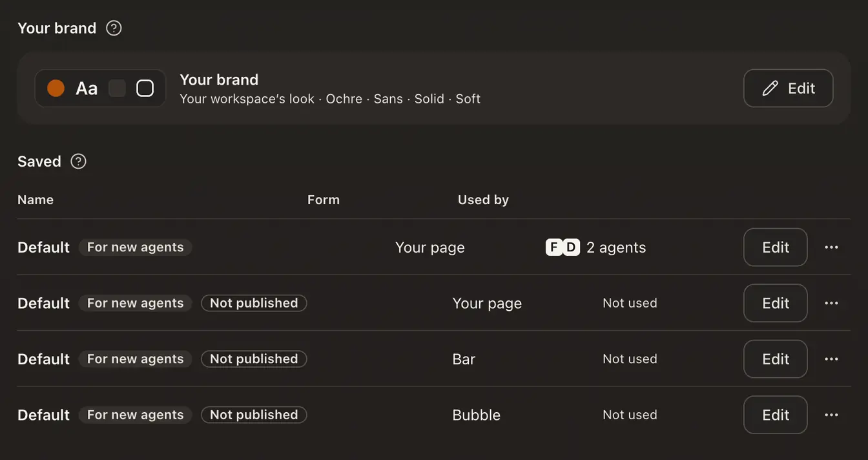Click 'Not used' in the Bubble row
Screen dimensions: 868x460
pyautogui.click(x=630, y=415)
